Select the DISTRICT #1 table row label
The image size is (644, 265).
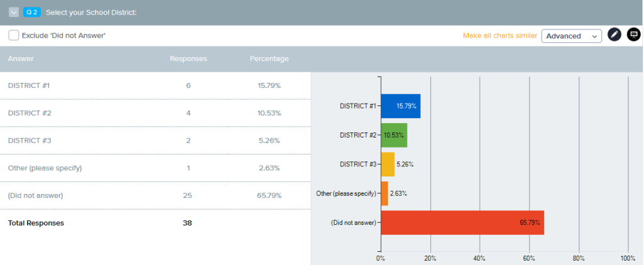point(30,85)
